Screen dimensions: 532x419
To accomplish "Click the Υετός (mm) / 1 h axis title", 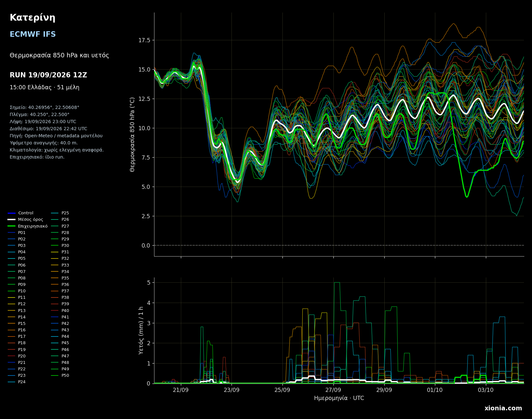I will 141,330.
